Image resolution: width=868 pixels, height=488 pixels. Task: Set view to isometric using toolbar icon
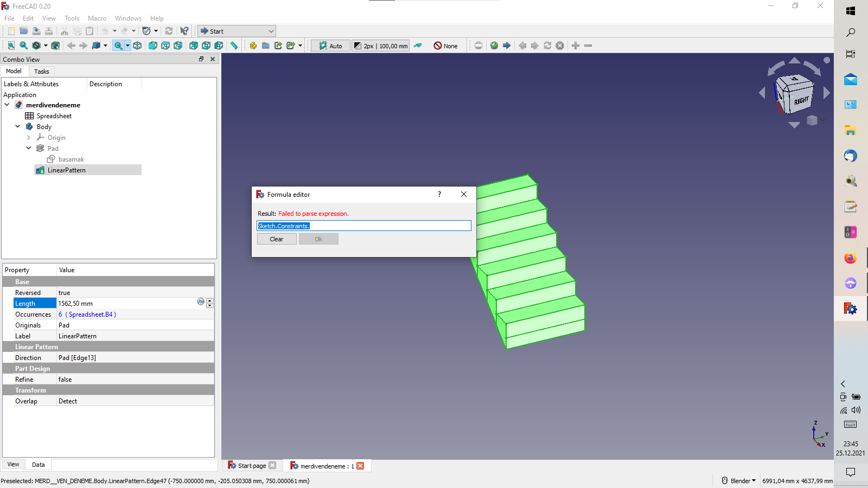pos(137,46)
